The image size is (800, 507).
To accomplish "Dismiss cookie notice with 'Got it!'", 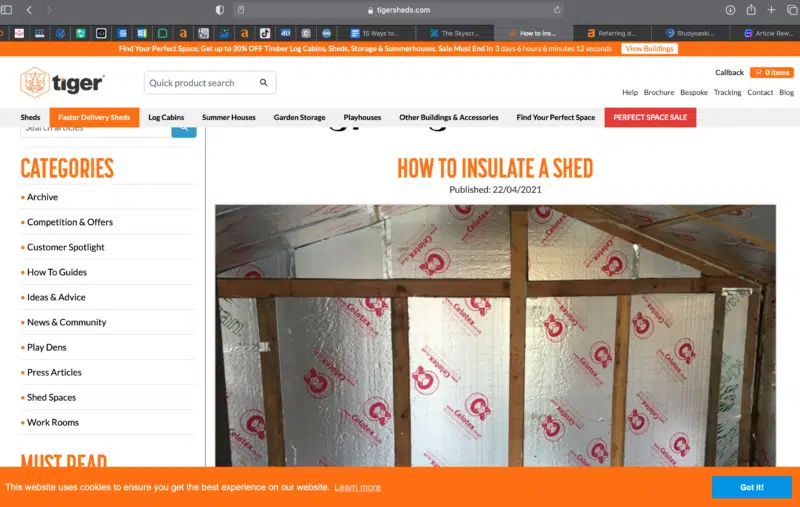I will [752, 487].
